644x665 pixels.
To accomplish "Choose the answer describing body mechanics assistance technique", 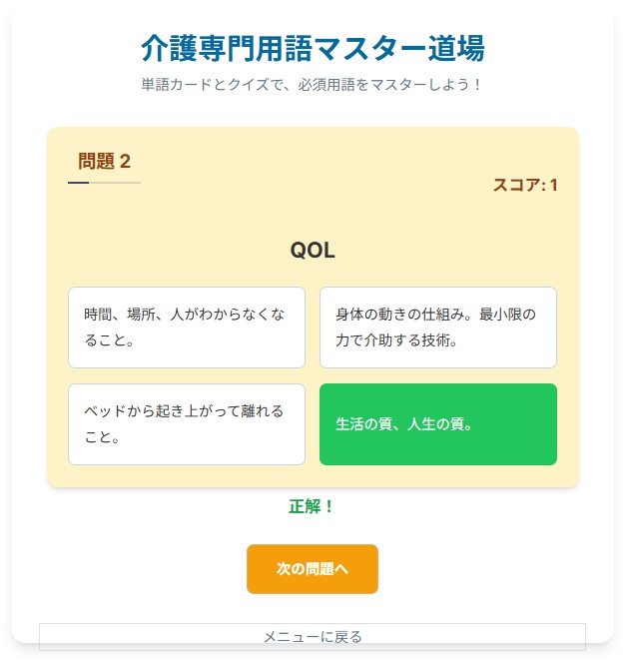I will [437, 328].
